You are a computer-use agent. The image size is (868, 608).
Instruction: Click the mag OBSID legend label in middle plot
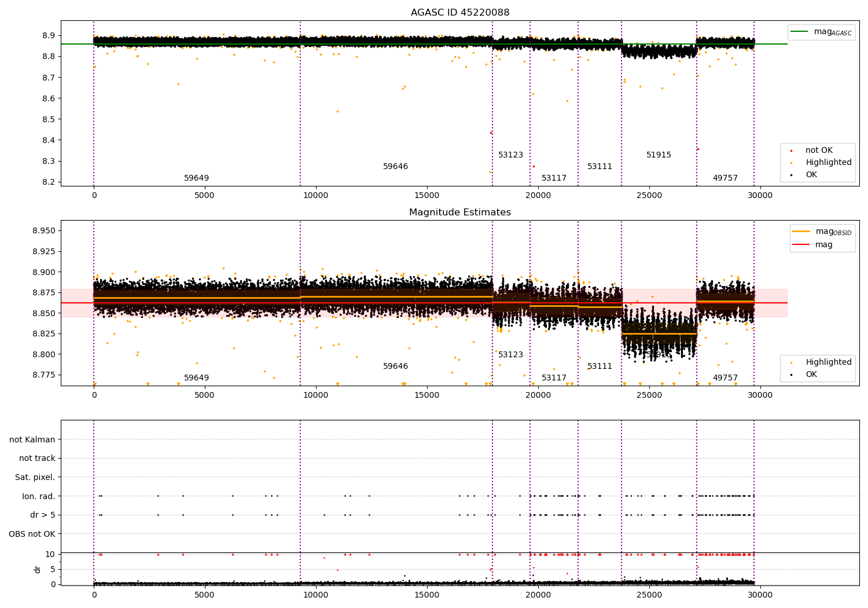834,232
